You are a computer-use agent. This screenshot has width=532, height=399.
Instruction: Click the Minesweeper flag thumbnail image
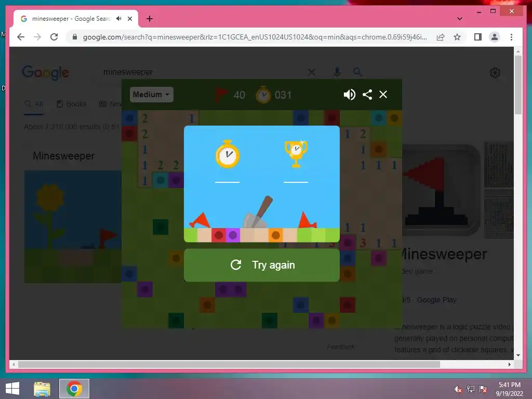coord(441,189)
